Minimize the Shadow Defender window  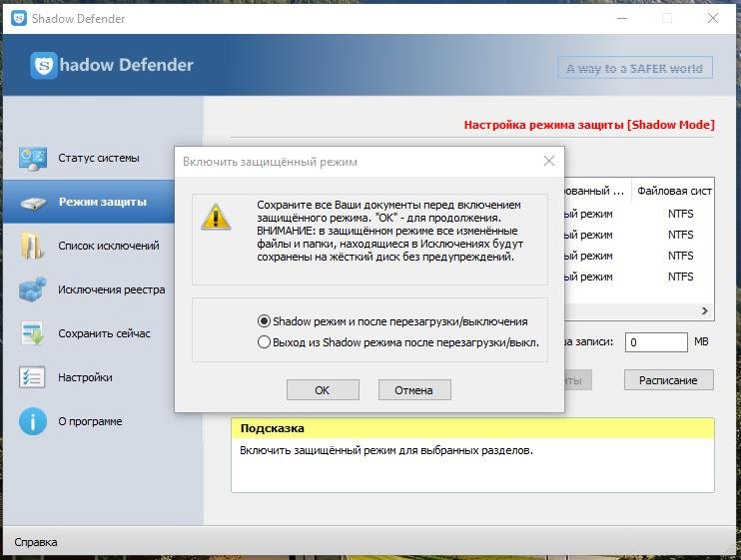(622, 18)
